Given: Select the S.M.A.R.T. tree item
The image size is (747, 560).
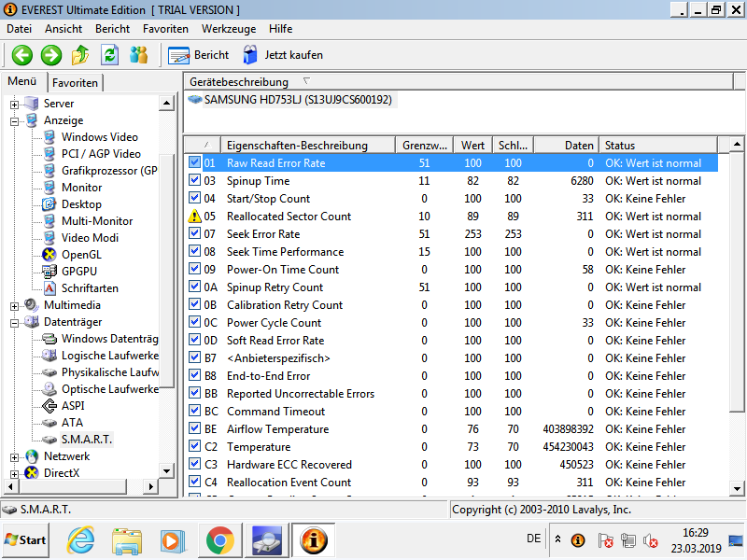Looking at the screenshot, I should (87, 439).
